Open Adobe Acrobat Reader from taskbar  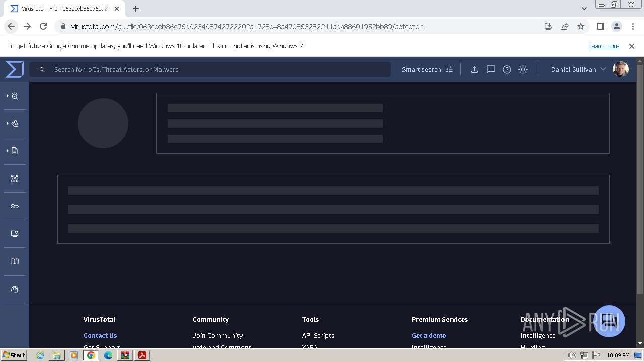(x=142, y=355)
